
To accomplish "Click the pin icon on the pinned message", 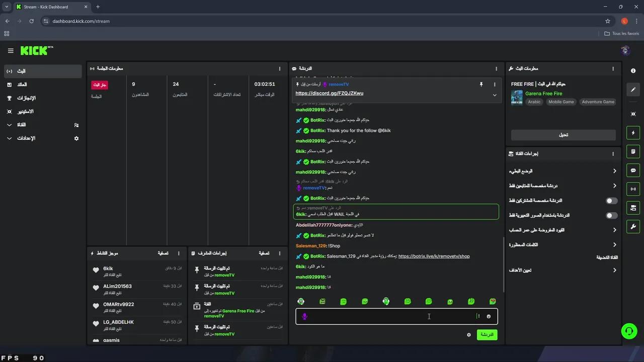I will [481, 84].
